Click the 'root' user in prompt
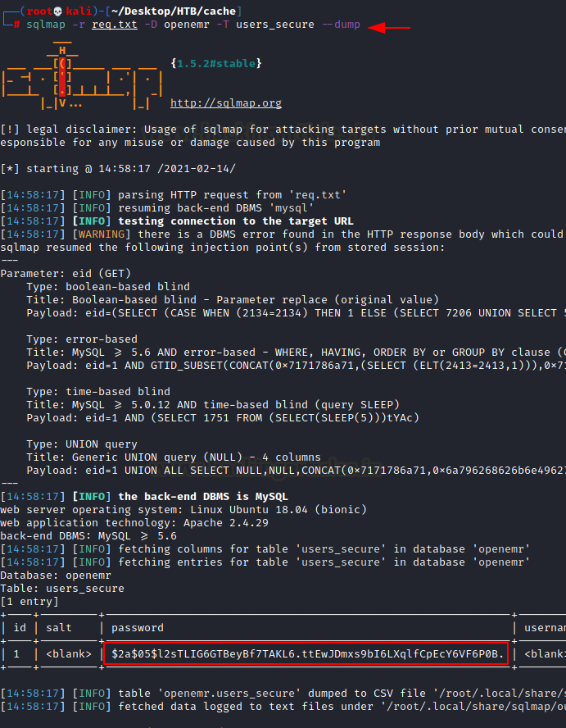 (39, 11)
